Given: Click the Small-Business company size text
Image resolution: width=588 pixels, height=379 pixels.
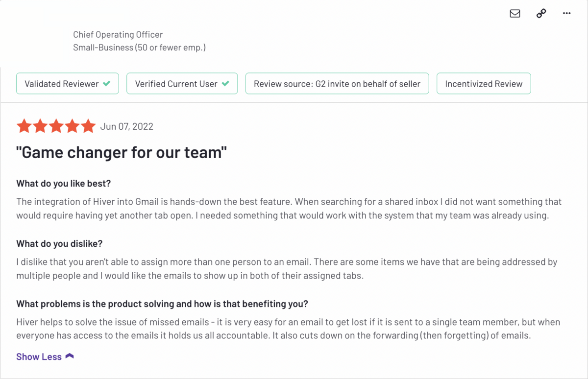Looking at the screenshot, I should click(x=139, y=47).
